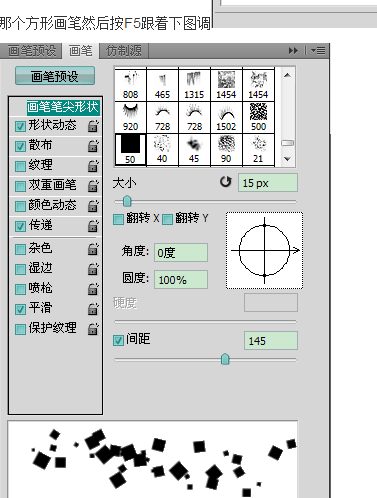The height and width of the screenshot is (498, 377).
Task: Toggle lock beside 杂色
Action: [93, 249]
